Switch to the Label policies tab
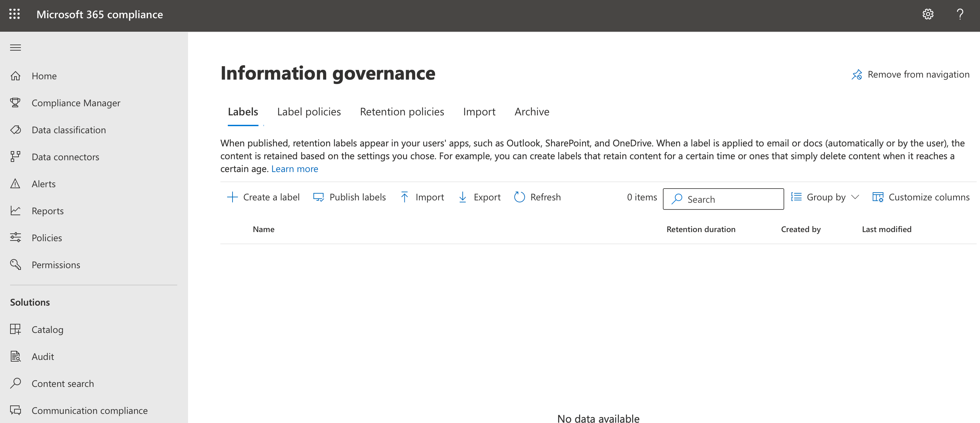Viewport: 980px width, 423px height. (x=309, y=112)
